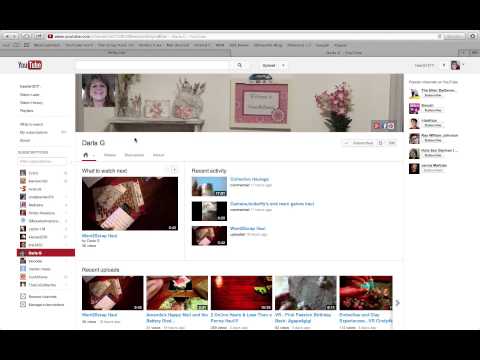Open What to watch in the sidebar
Viewport: 480px width, 360px height.
31,124
